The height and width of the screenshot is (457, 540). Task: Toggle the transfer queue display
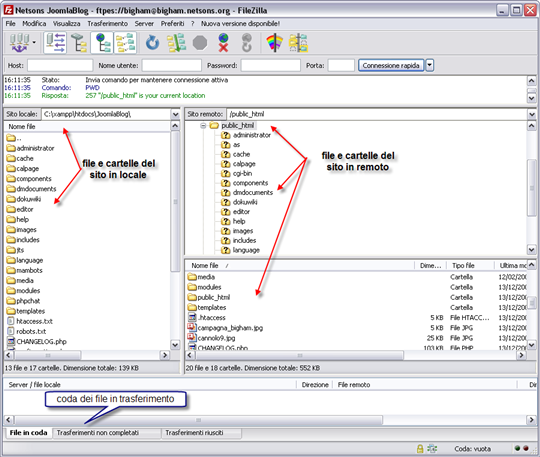tap(125, 43)
